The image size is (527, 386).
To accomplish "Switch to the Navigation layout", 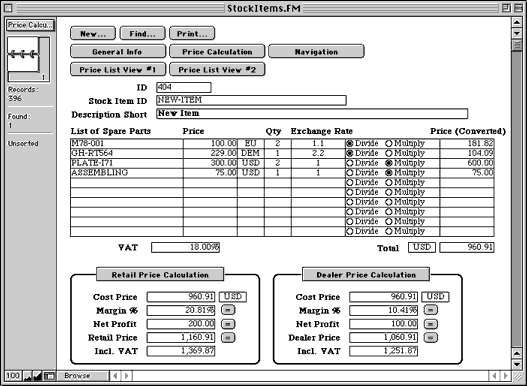I will click(316, 51).
